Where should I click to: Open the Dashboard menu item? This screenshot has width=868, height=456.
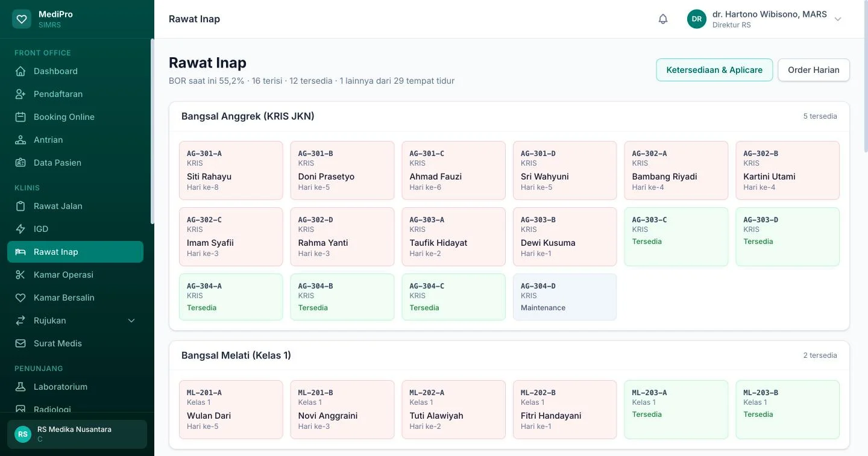click(75, 71)
